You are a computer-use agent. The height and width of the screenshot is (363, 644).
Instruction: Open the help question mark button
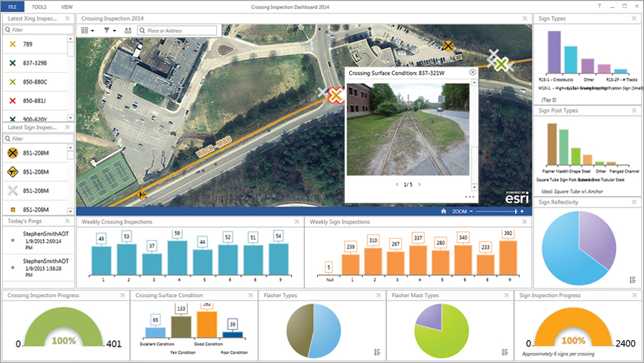[599, 6]
